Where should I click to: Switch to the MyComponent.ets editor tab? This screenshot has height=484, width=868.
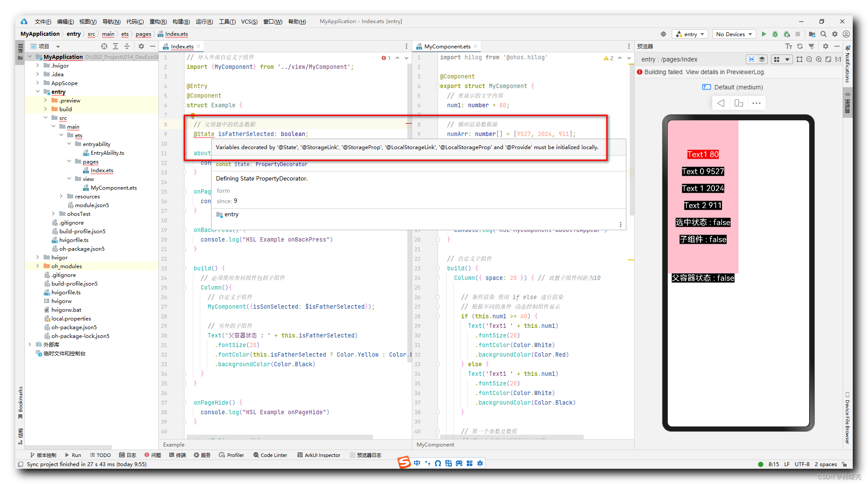coord(447,46)
